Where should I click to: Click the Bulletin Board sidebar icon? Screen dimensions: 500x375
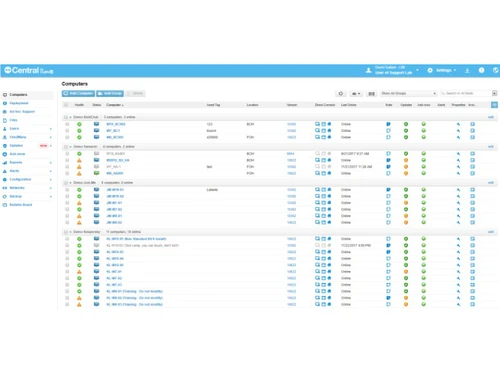[5, 205]
